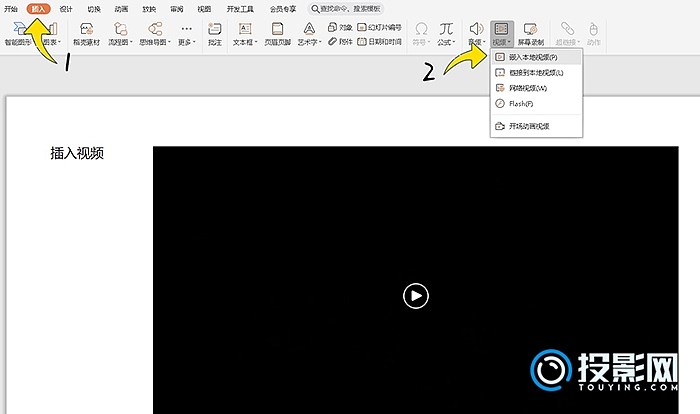Viewport: 700px width, 414px height.
Task: Insert an attachment via 附件
Action: click(340, 42)
